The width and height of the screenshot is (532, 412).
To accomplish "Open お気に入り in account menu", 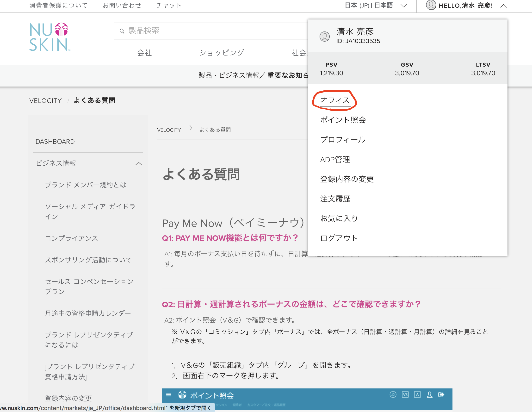I will pyautogui.click(x=339, y=218).
